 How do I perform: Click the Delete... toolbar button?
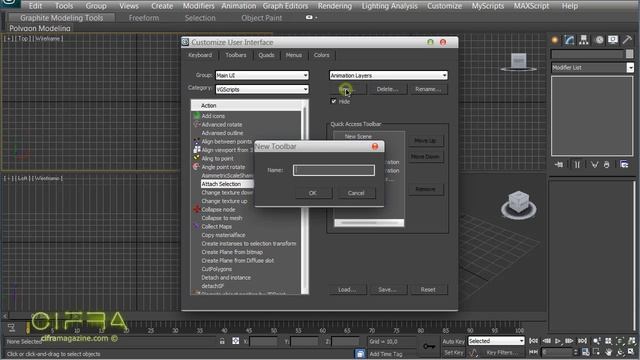(387, 89)
